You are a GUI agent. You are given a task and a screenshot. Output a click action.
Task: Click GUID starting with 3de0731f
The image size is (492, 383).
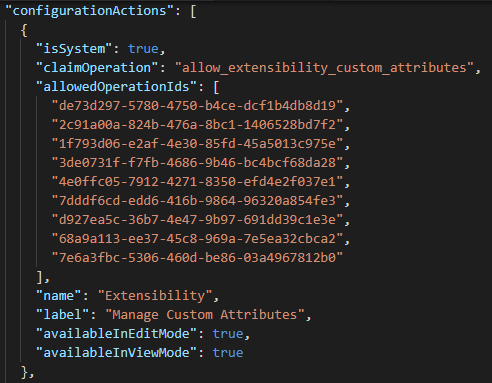[197, 163]
